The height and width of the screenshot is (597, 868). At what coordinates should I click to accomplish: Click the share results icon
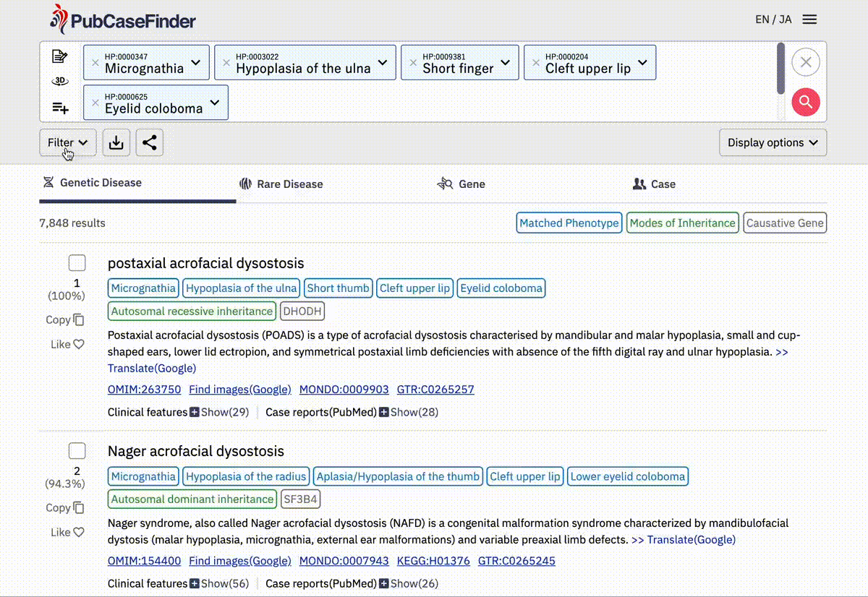[x=150, y=142]
